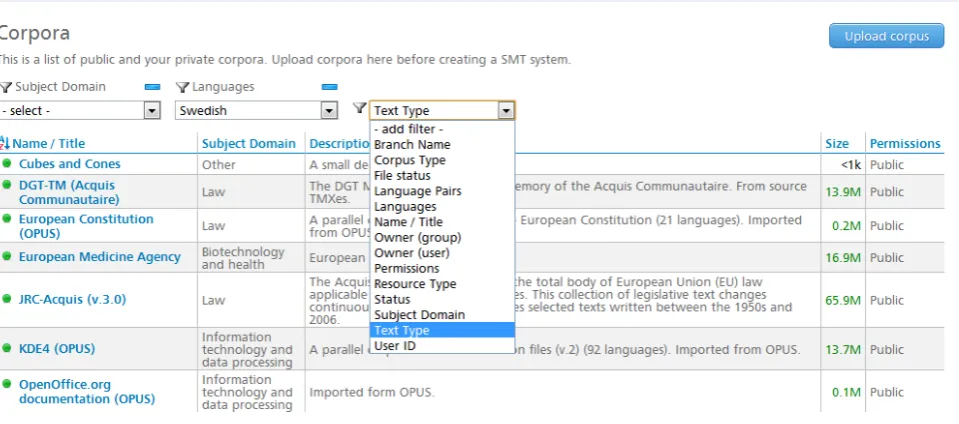
Task: Click the 0.2M size of European Constitution
Action: click(x=846, y=226)
